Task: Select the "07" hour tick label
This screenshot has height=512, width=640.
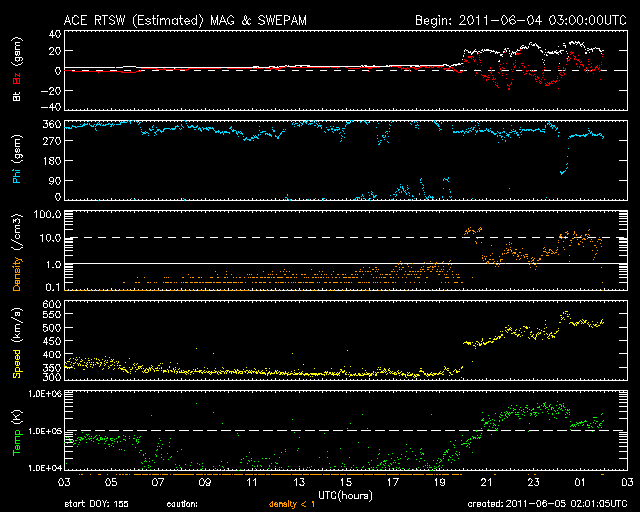Action: coord(158,483)
